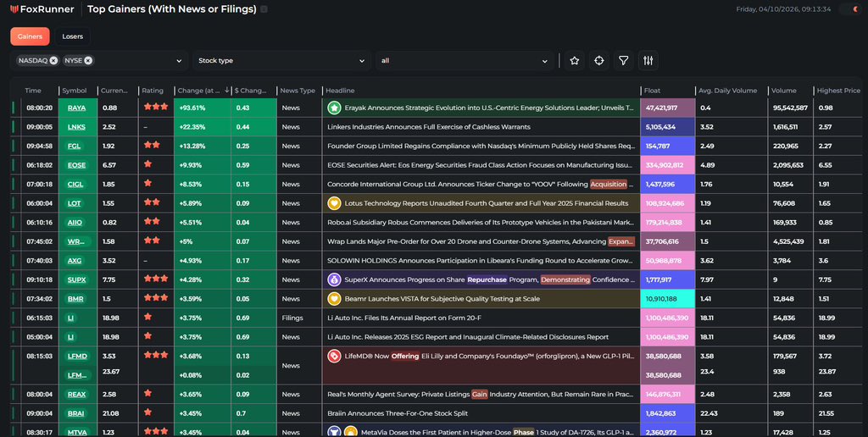Toggle dark mode switch in the header

click(x=849, y=9)
